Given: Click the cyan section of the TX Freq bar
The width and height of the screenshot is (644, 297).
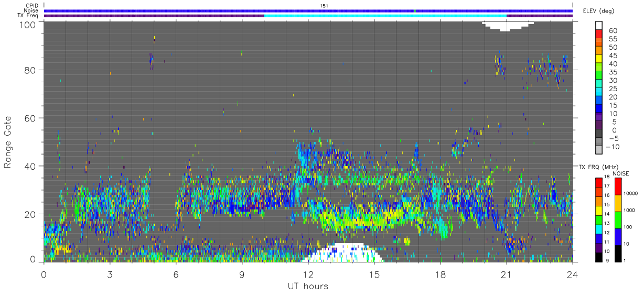Looking at the screenshot, I should tap(385, 16).
